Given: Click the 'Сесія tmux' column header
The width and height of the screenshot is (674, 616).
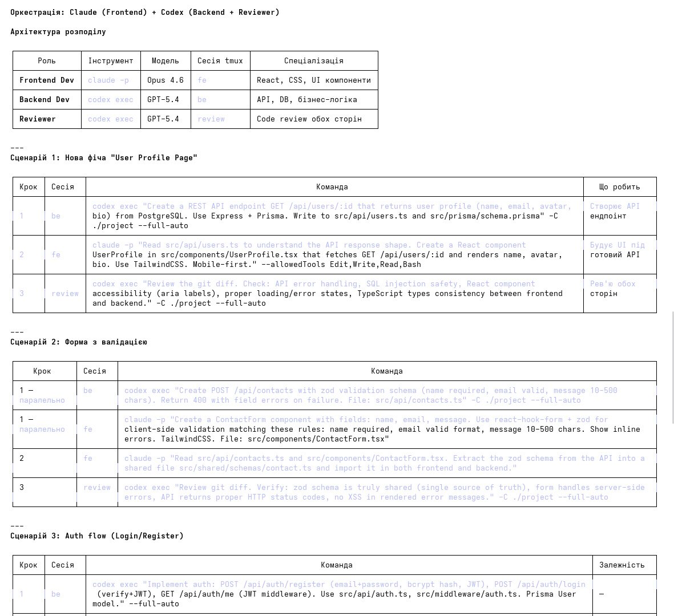Looking at the screenshot, I should [220, 61].
